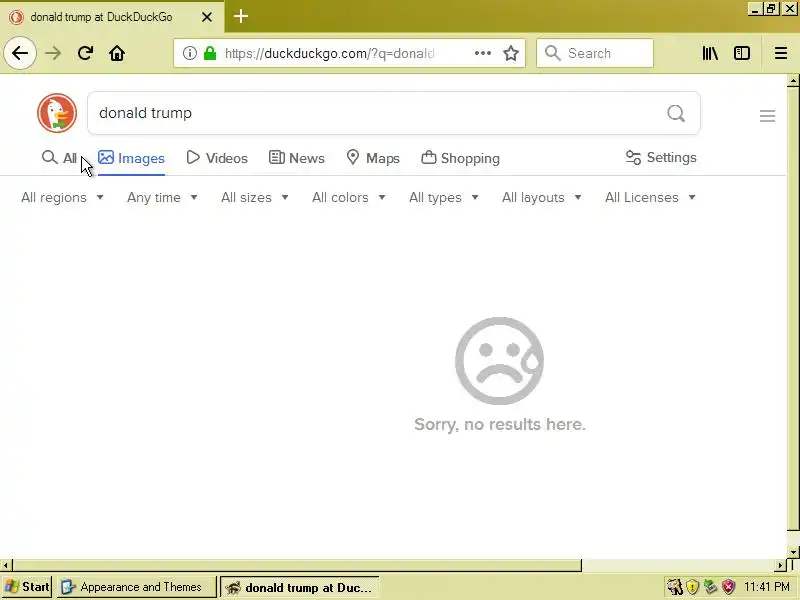Screen dimensions: 800x600
Task: Bookmark this page with the star
Action: [x=511, y=53]
